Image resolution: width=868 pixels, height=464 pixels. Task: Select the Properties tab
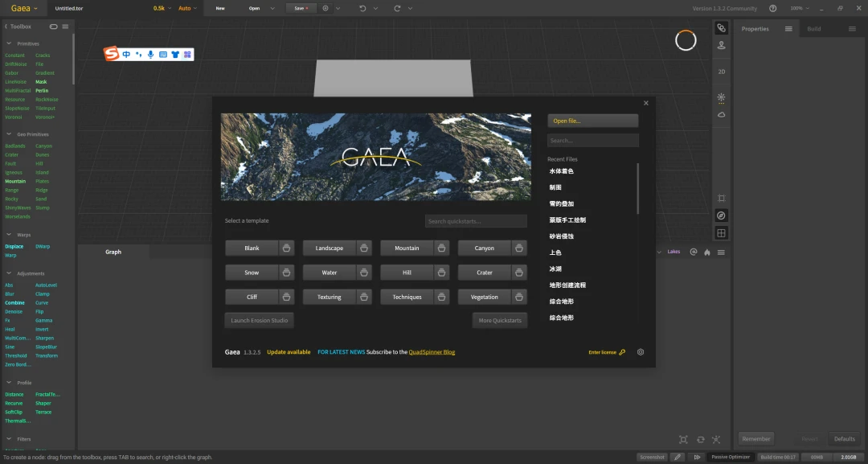point(755,29)
